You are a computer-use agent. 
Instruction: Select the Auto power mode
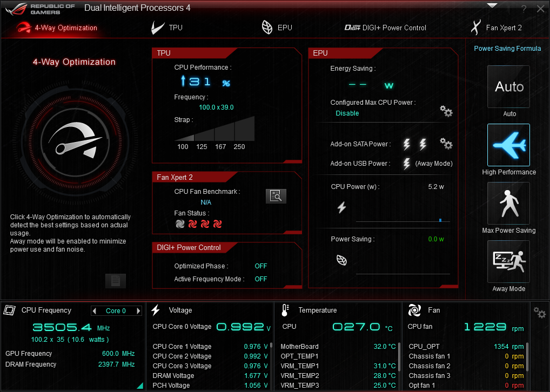click(508, 86)
